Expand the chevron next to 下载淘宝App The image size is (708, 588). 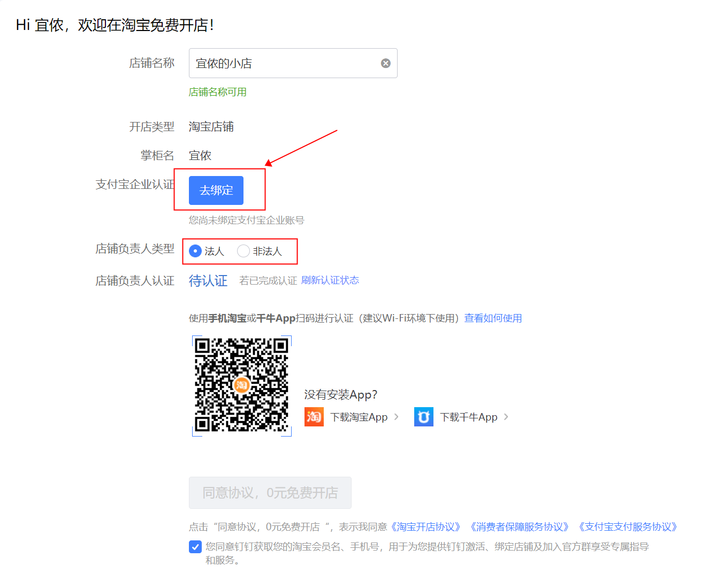click(x=397, y=417)
